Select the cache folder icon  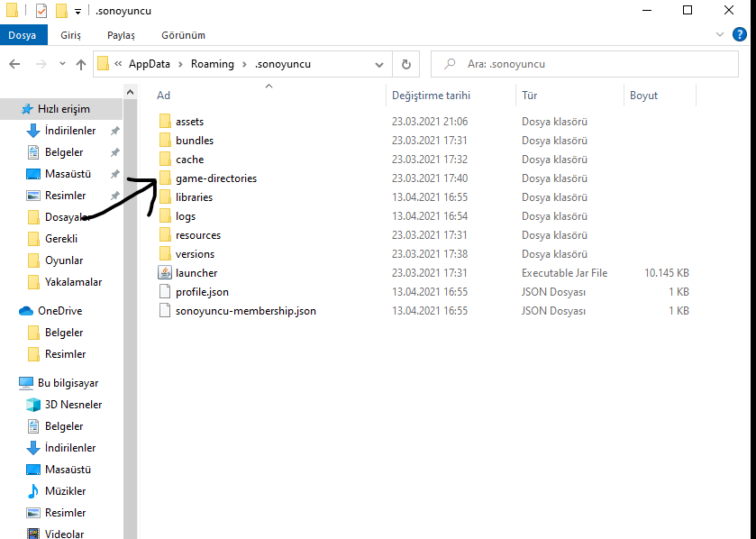pos(165,160)
